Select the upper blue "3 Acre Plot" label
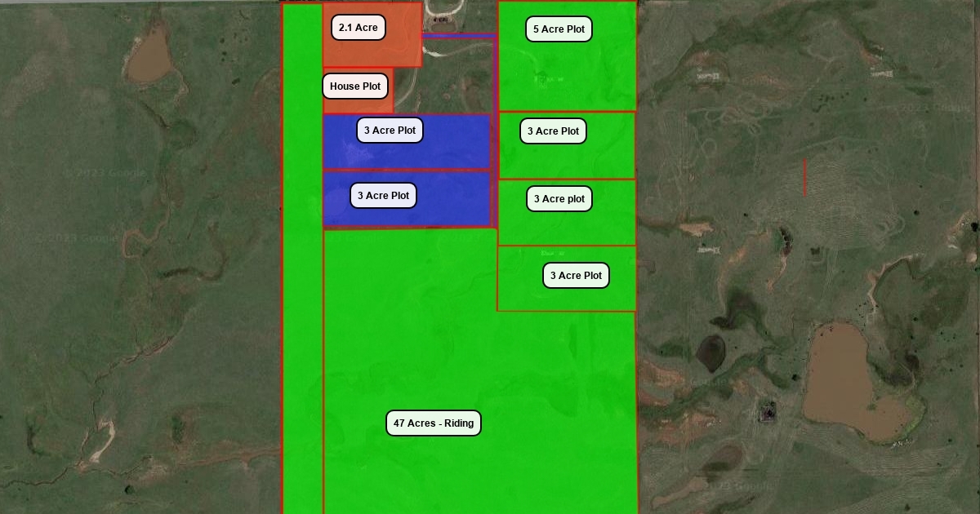 390,131
